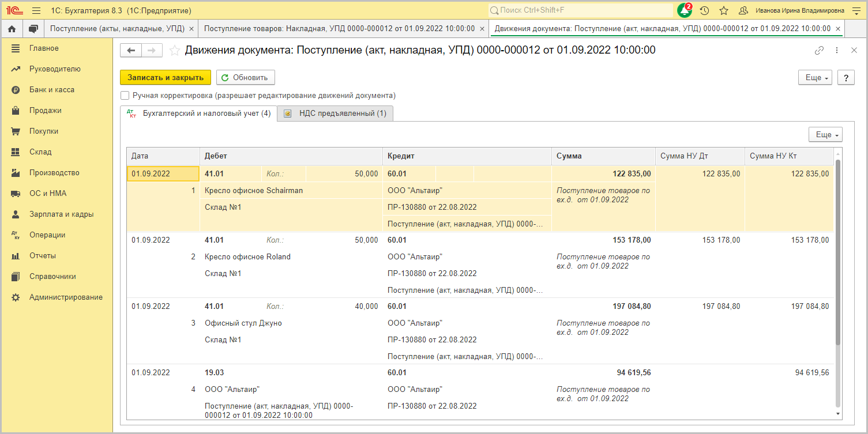Click the Сумма column header
Viewport: 868px width, 434px height.
coord(603,156)
